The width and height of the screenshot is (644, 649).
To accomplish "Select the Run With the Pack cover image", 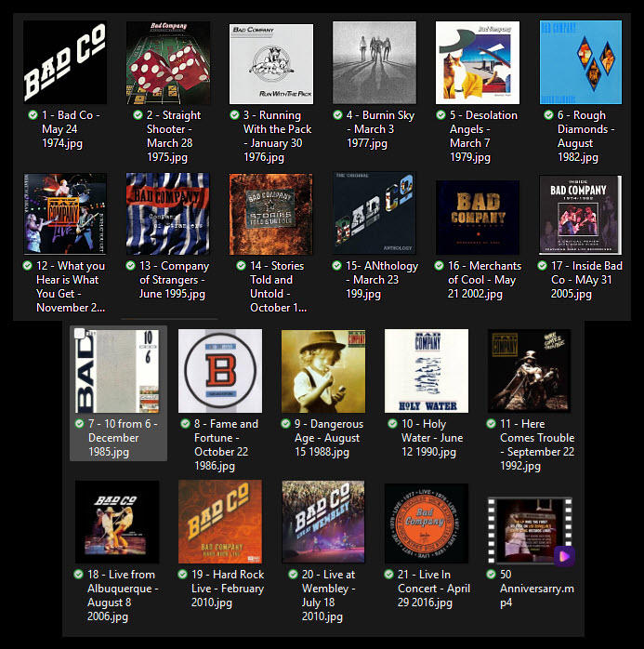I will pos(271,64).
